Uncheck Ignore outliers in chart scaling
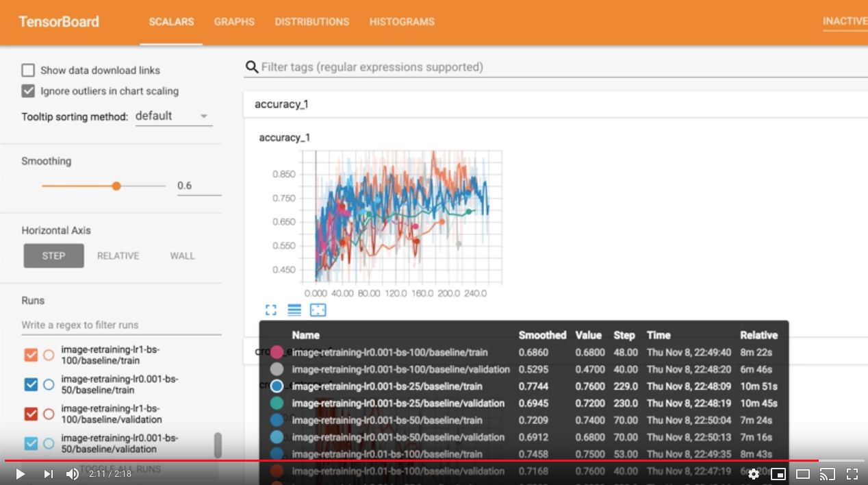The image size is (868, 485). (28, 90)
